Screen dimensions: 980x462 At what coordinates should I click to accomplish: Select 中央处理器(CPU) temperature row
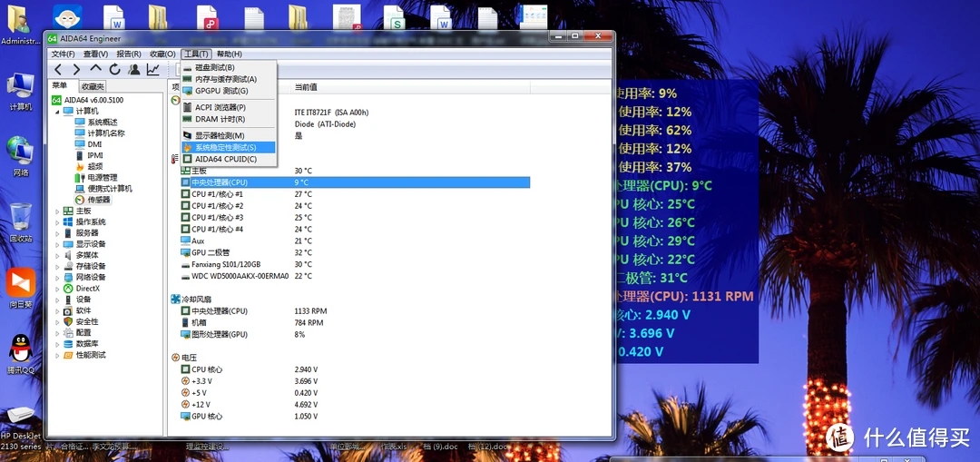[x=355, y=182]
